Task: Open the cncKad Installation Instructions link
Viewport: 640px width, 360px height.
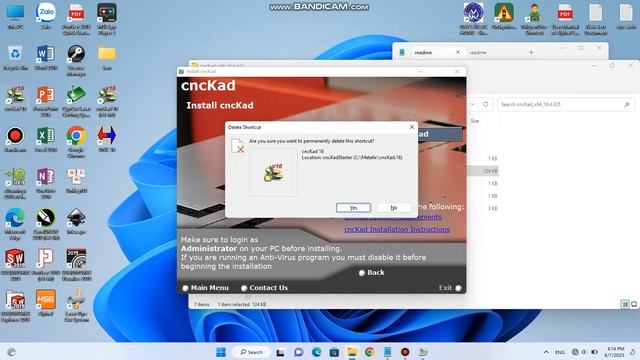Action: point(397,229)
